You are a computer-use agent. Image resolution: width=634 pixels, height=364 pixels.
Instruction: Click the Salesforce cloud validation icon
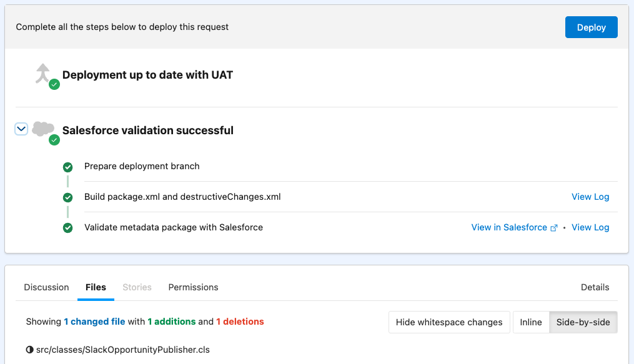42,128
